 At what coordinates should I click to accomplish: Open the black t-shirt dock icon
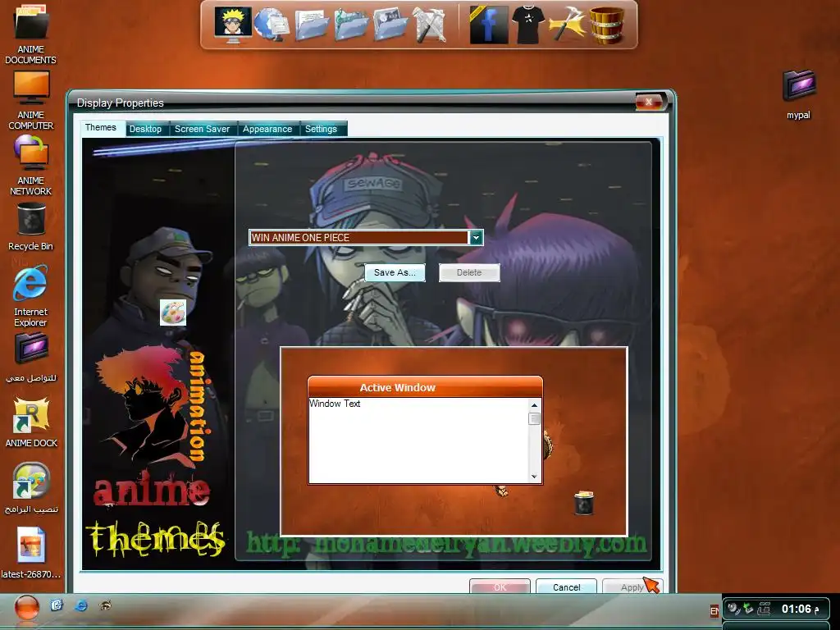coord(527,25)
